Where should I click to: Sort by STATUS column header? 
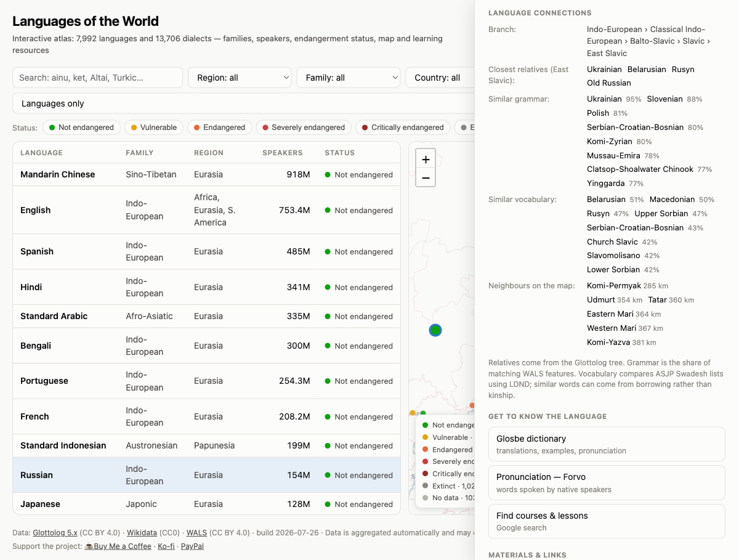[340, 153]
